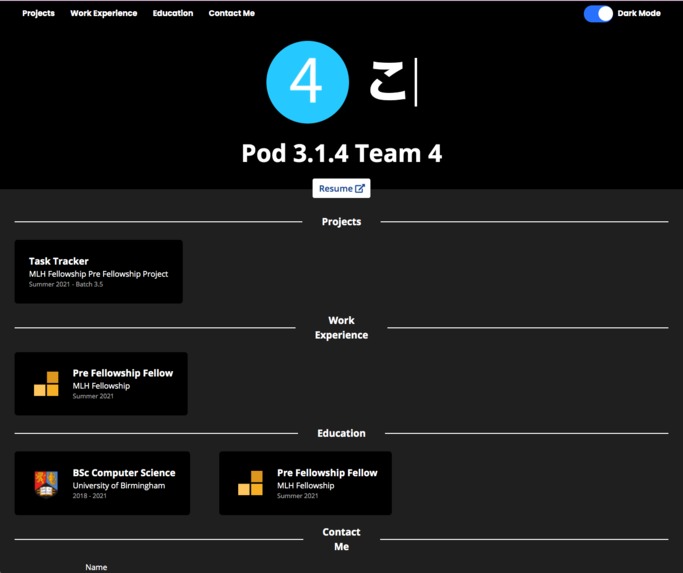Viewport: 683px width, 573px height.
Task: Go to Work Experience in navbar
Action: [104, 13]
